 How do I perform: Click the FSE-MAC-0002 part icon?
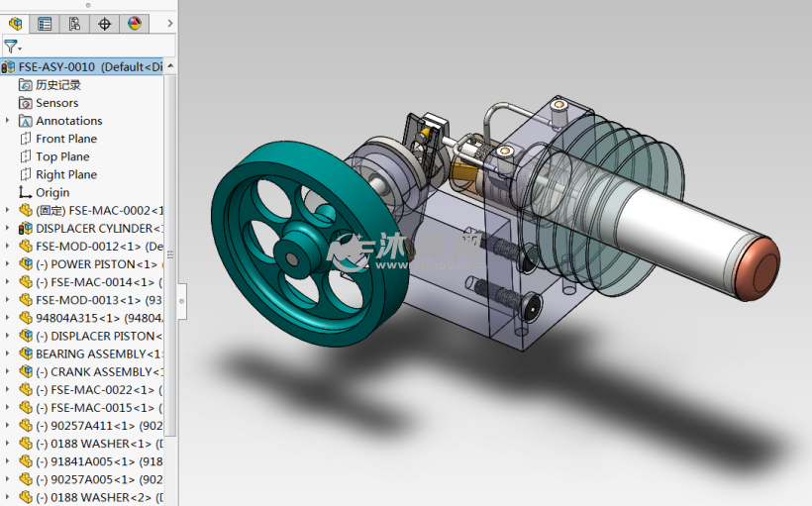[26, 210]
